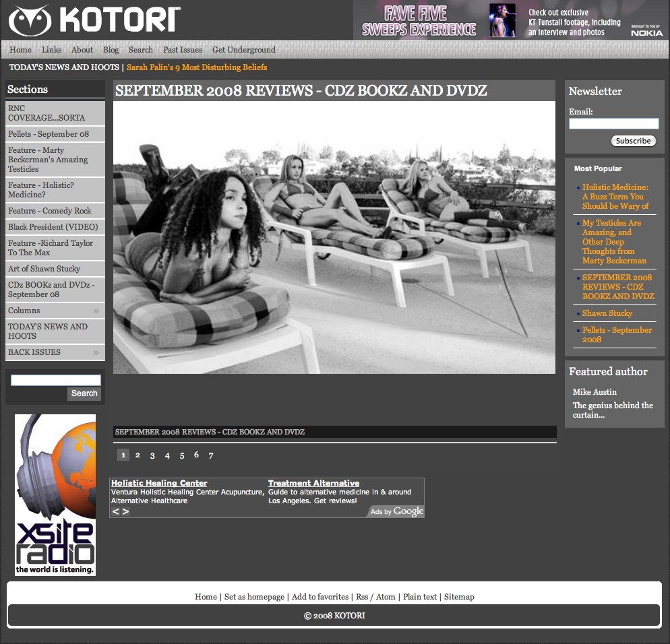670x644 pixels.
Task: Click the footer Home link
Action: click(x=206, y=597)
